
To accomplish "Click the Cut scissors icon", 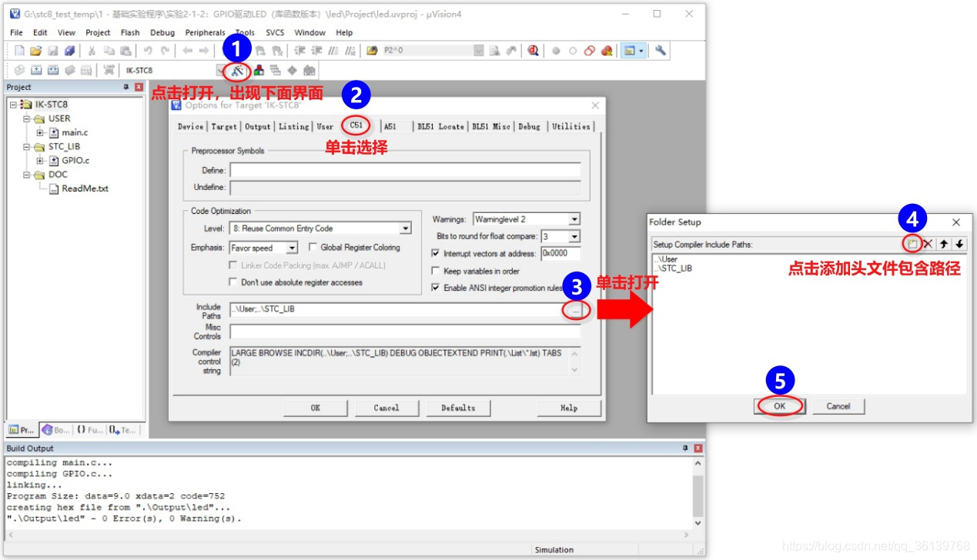I will 92,51.
